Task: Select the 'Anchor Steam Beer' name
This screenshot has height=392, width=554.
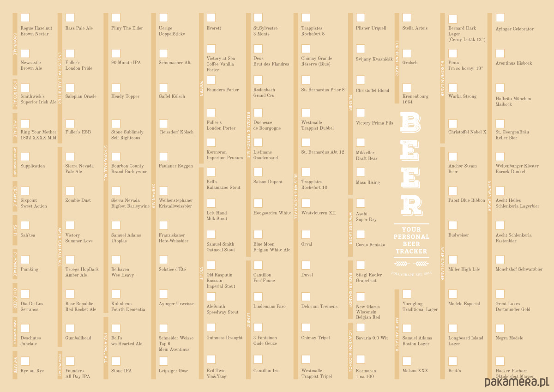Action: point(463,169)
